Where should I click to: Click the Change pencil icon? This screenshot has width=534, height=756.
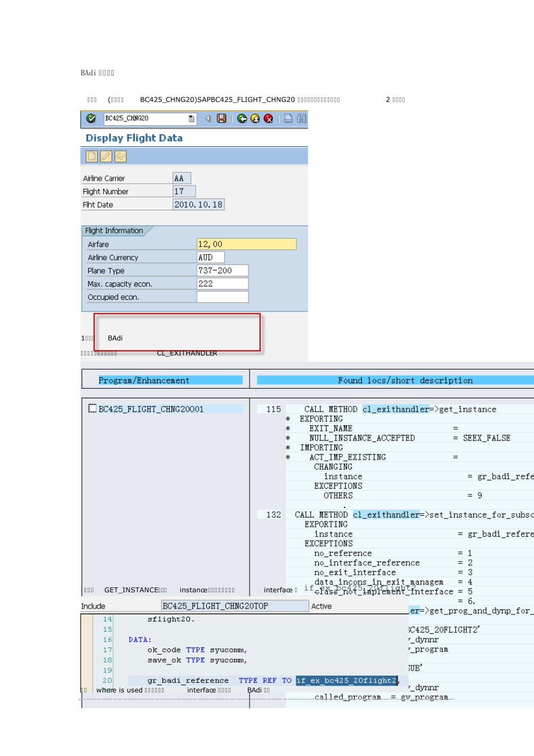coord(106,156)
